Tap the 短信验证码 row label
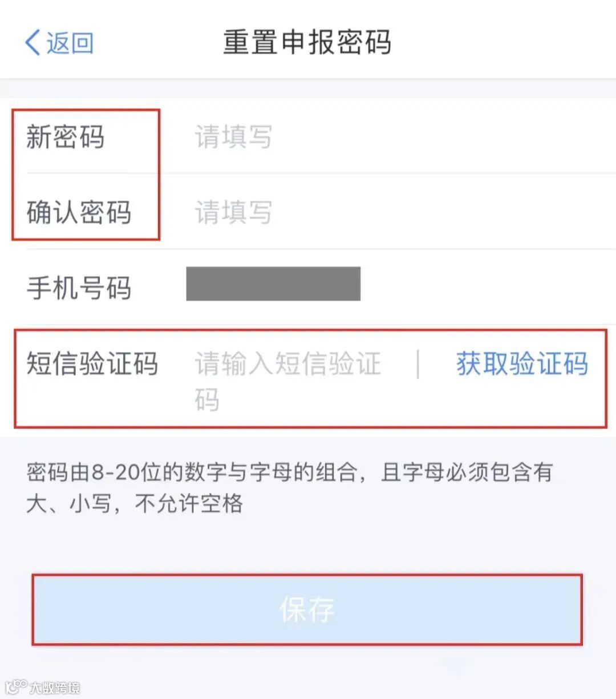This screenshot has height=699, width=616. click(93, 363)
